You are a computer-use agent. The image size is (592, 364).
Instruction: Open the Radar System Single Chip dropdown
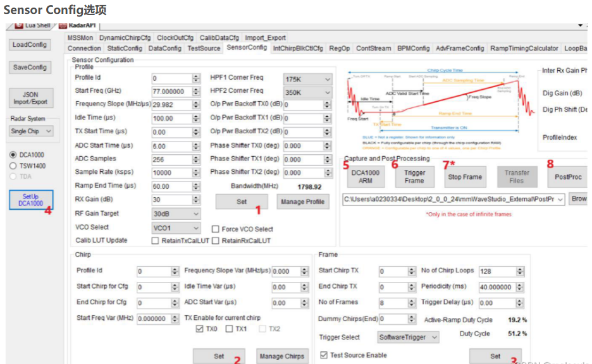tap(31, 131)
